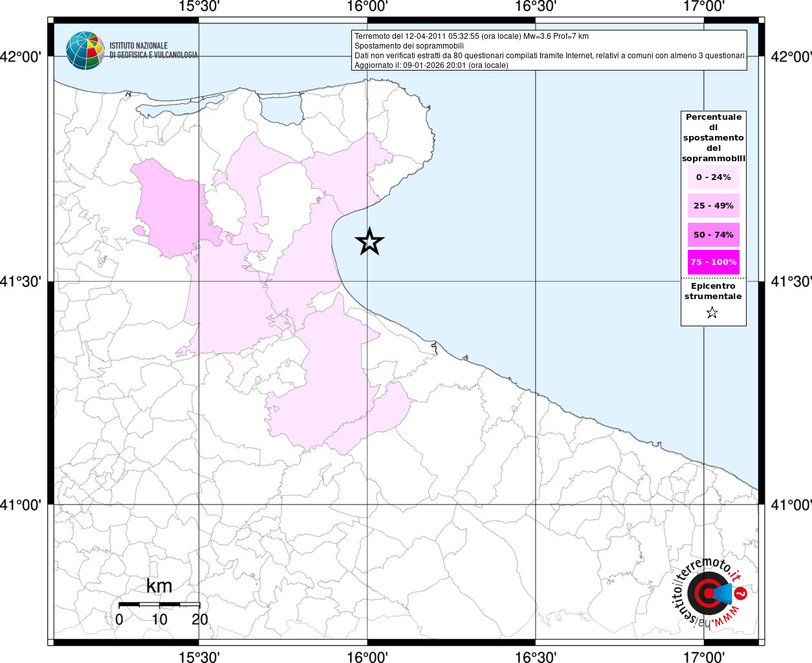Viewport: 812px width, 663px height.
Task: Click the km scale bar
Action: [x=159, y=604]
